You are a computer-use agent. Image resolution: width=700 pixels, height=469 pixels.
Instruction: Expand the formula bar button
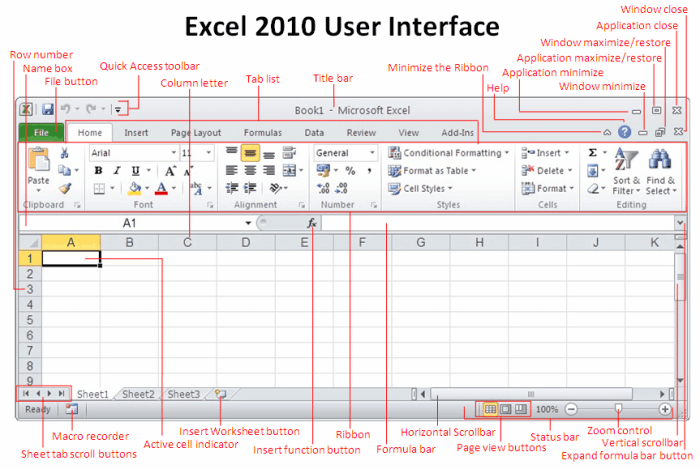679,222
